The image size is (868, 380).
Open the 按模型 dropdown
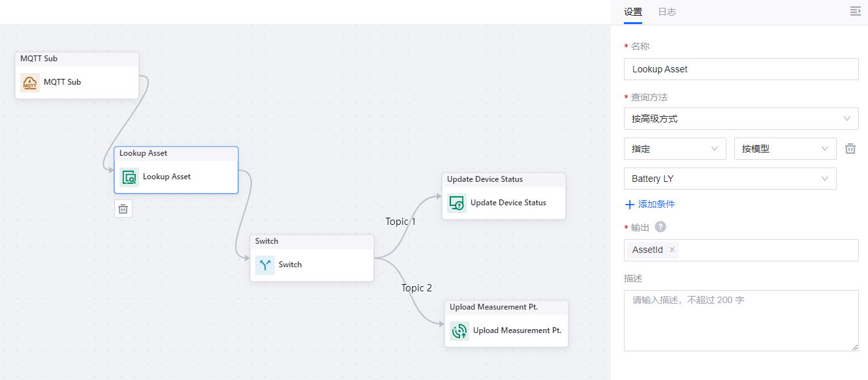[x=785, y=149]
